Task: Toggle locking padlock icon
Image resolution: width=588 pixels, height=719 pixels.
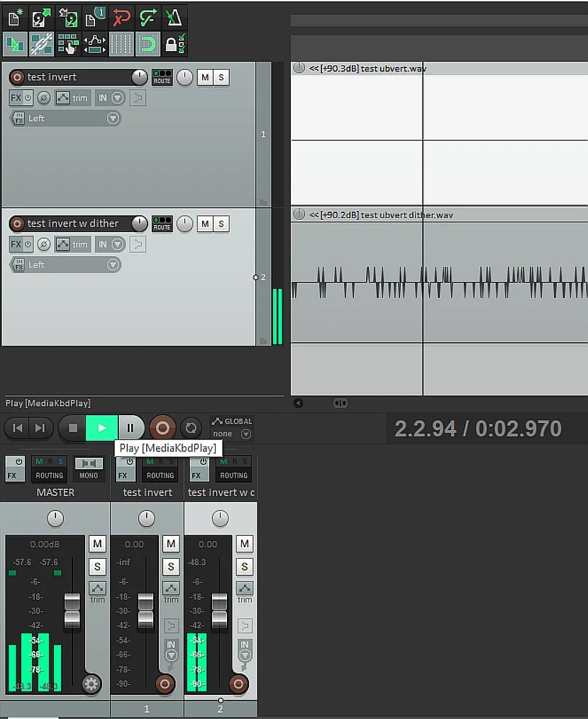Action: point(174,45)
